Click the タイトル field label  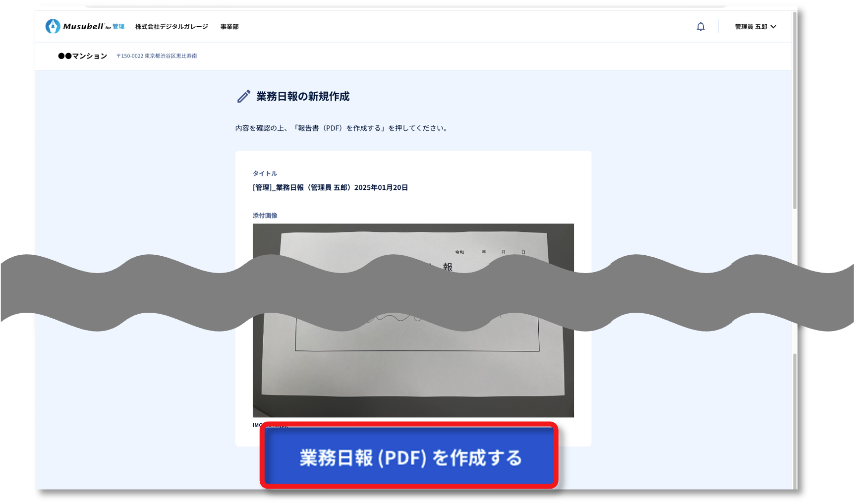[x=265, y=173]
